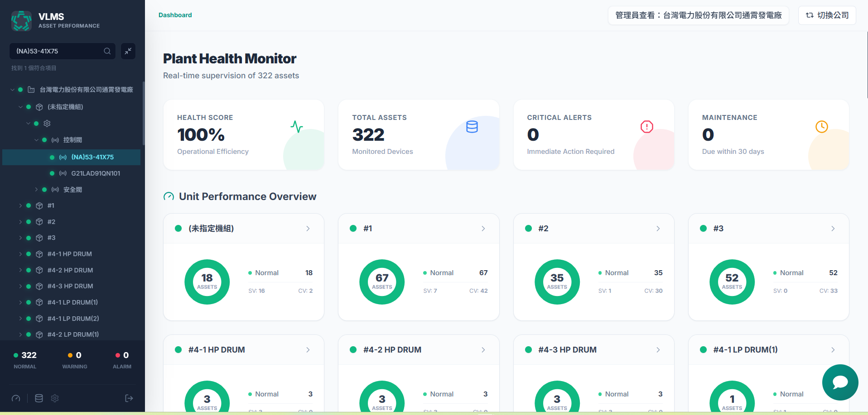Select the #3 unit in sidebar tree

[x=51, y=238]
